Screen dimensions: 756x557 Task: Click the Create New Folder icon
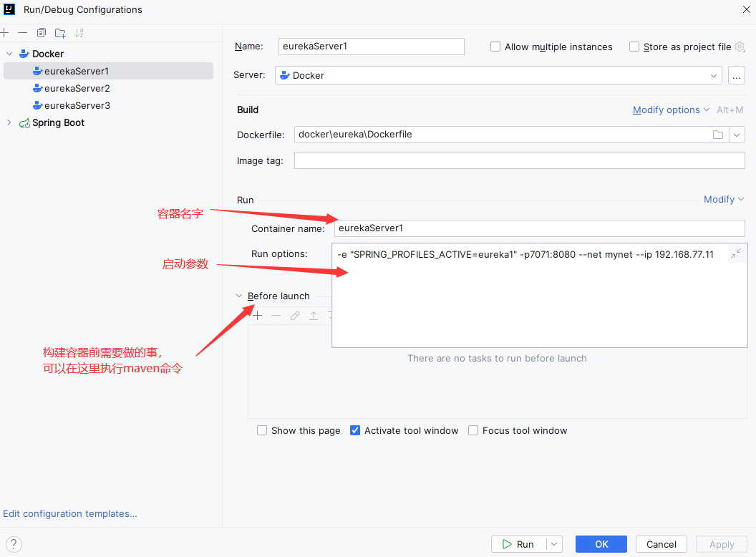coord(60,33)
